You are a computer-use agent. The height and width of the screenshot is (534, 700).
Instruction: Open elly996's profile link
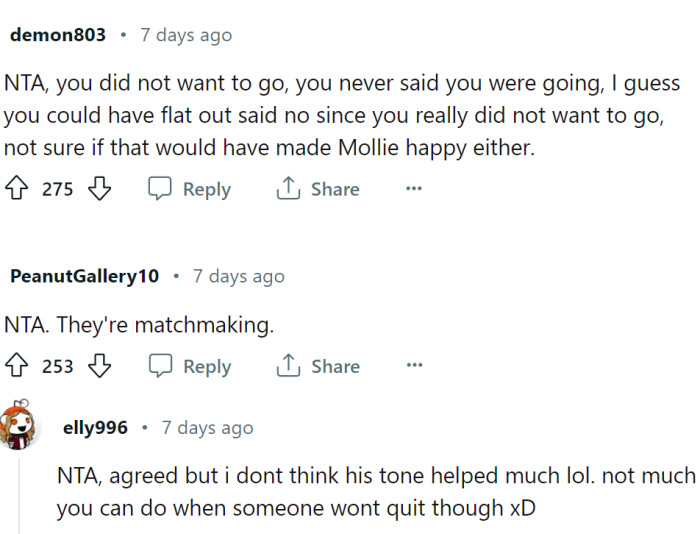(x=95, y=428)
